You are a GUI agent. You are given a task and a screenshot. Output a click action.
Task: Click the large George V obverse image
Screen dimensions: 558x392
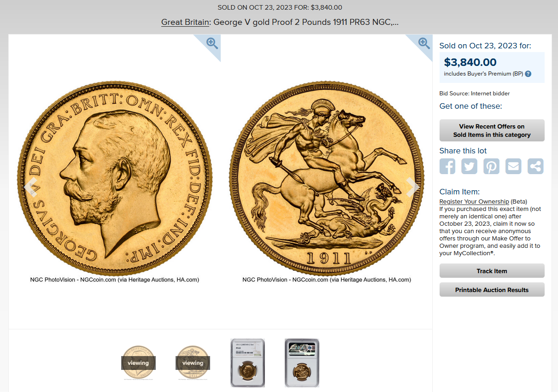pyautogui.click(x=115, y=178)
